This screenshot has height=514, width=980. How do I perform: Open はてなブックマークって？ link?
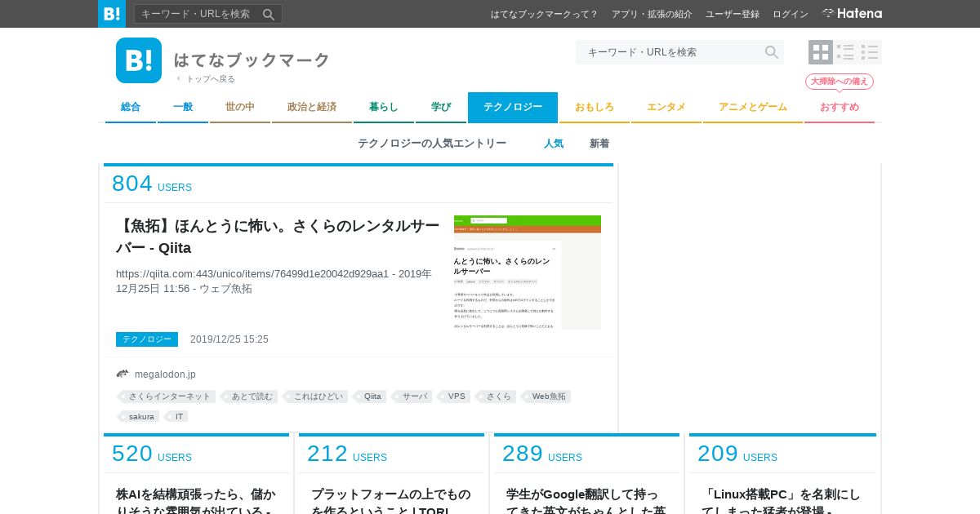[545, 14]
